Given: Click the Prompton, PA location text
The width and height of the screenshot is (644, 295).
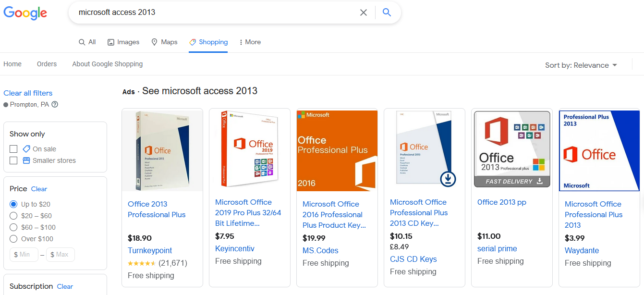Looking at the screenshot, I should point(29,104).
